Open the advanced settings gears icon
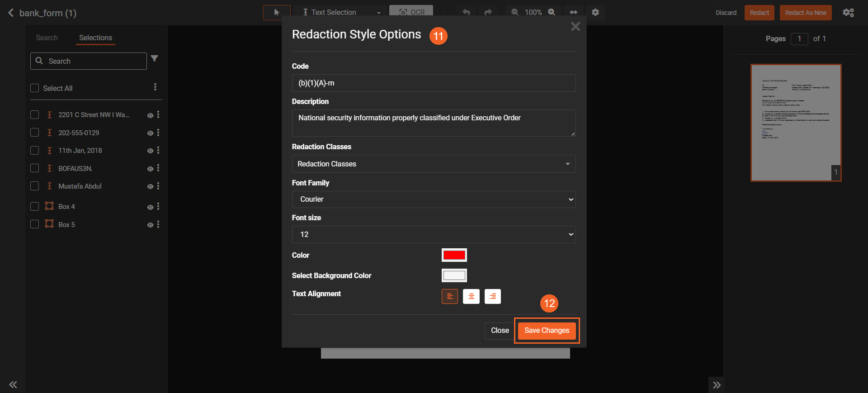 [x=848, y=13]
